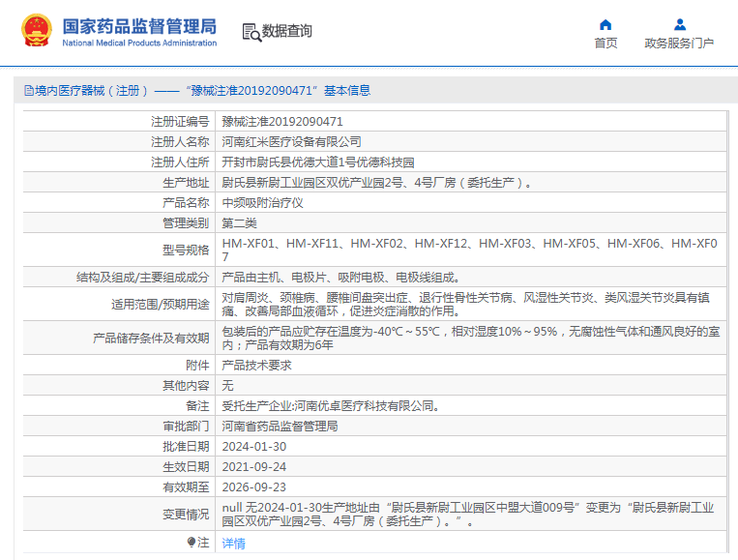Image resolution: width=738 pixels, height=560 pixels.
Task: Click the 审批部门 row label
Action: pyautogui.click(x=186, y=426)
